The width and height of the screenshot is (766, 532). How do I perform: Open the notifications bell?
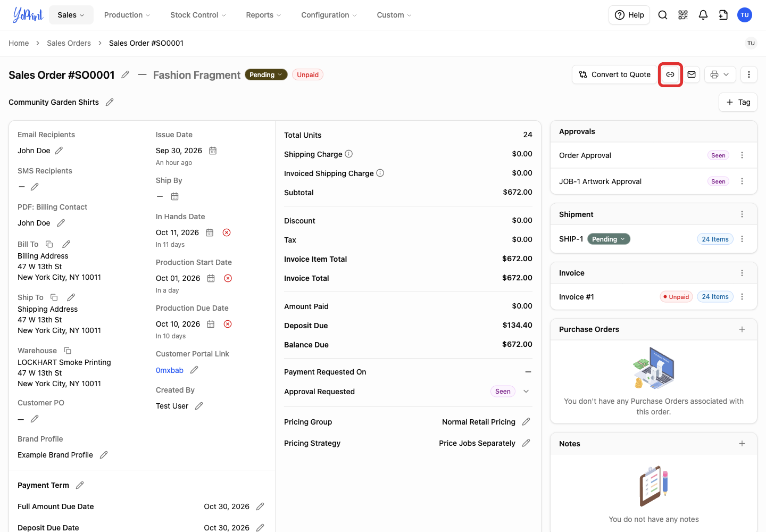703,15
